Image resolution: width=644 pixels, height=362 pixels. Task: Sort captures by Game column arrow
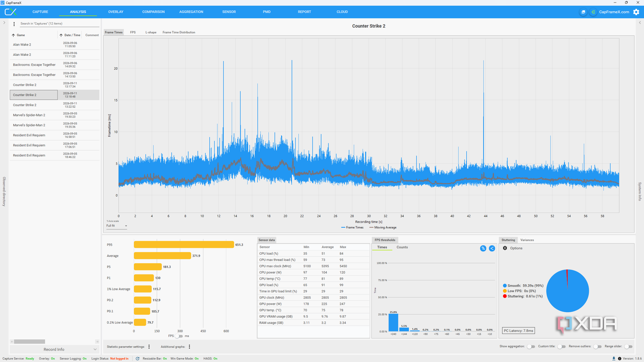(x=13, y=35)
